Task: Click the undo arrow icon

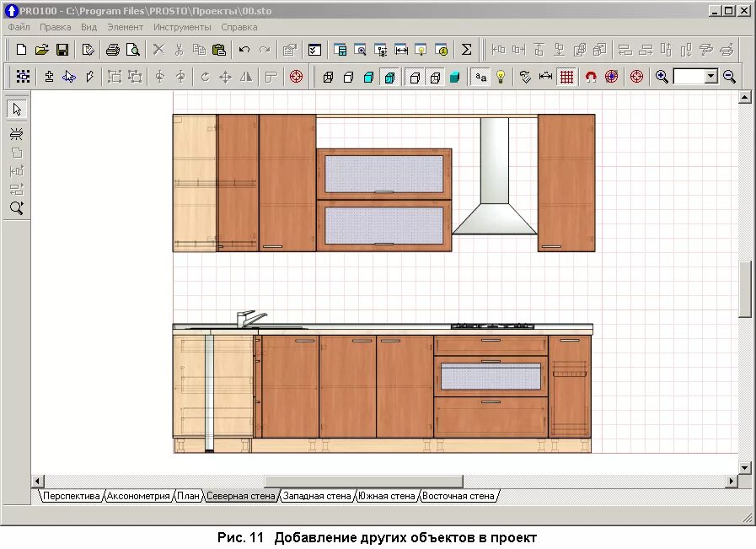Action: pos(244,50)
